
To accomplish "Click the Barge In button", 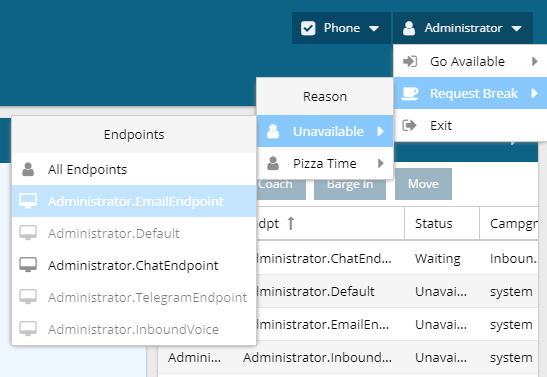I will [350, 184].
